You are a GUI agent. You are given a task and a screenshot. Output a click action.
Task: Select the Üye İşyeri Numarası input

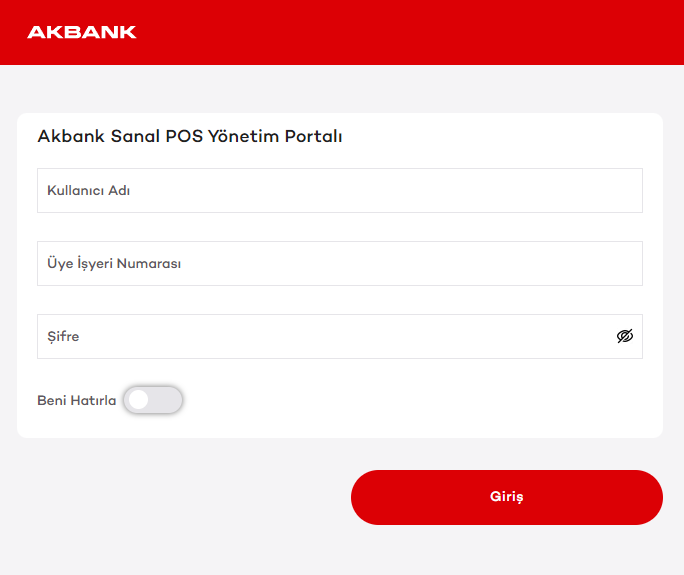(339, 263)
